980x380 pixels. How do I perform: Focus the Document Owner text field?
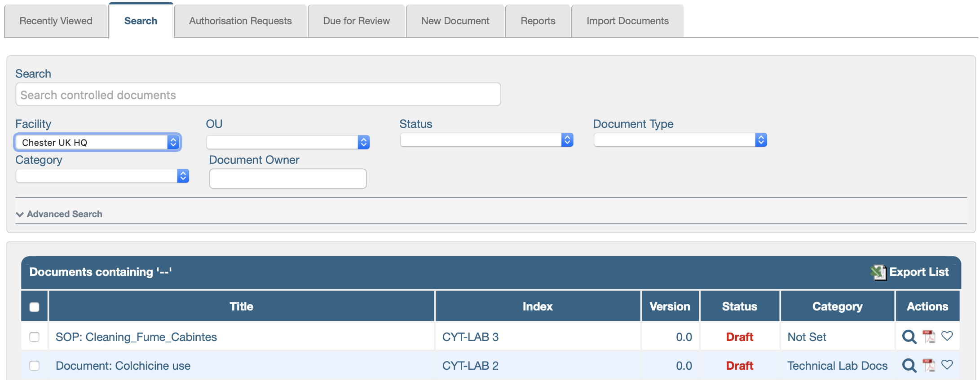click(287, 179)
